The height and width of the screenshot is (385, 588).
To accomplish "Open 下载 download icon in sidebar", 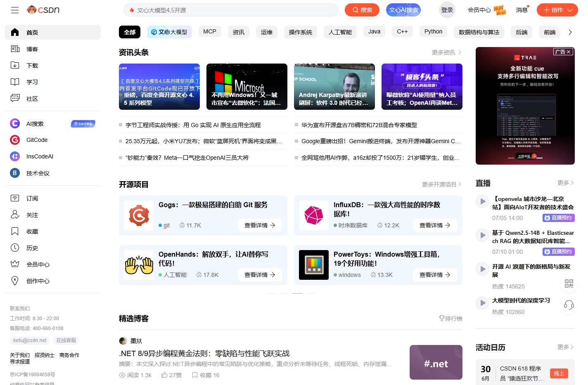I will pyautogui.click(x=15, y=65).
